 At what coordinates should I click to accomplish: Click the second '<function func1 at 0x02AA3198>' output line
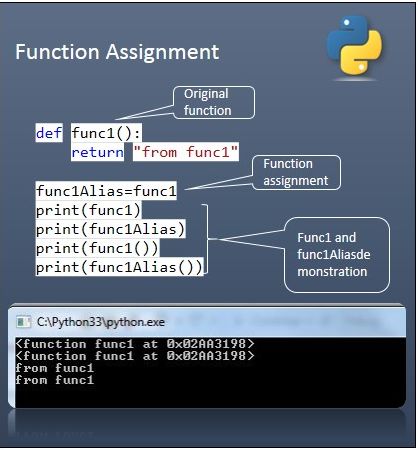tap(135, 356)
